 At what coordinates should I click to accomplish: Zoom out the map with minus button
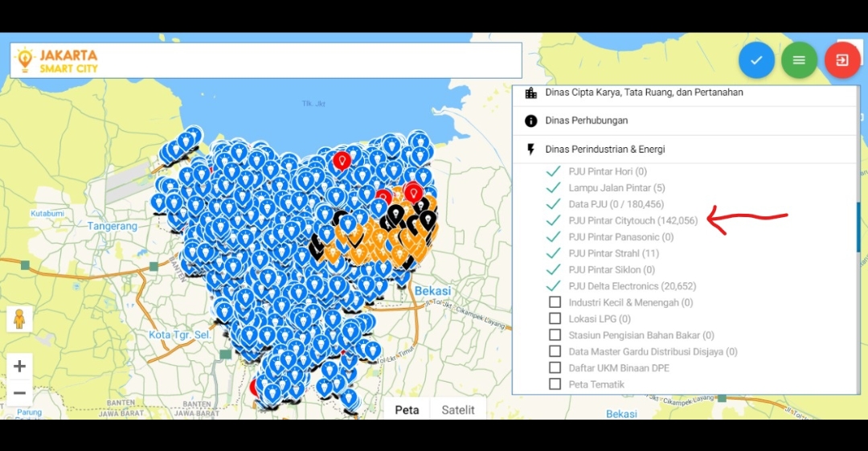(20, 393)
